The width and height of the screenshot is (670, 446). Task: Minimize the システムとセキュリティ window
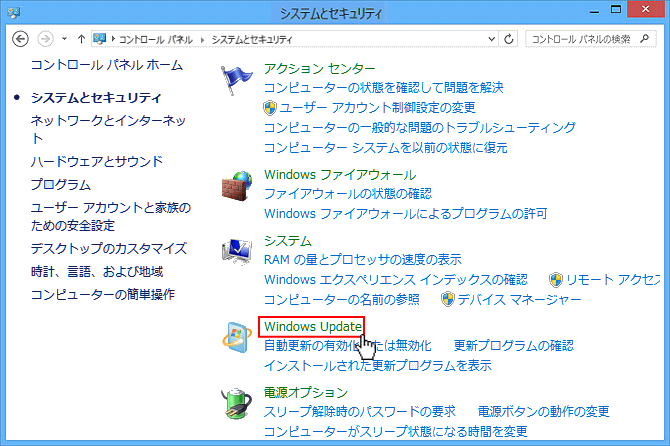coord(594,10)
